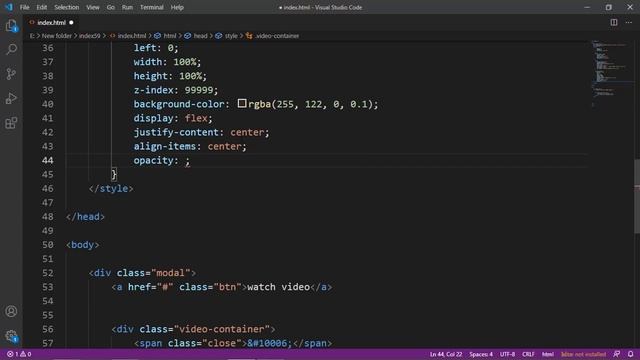Open the Edit menu
Screen dimensions: 640x360
tap(42, 7)
